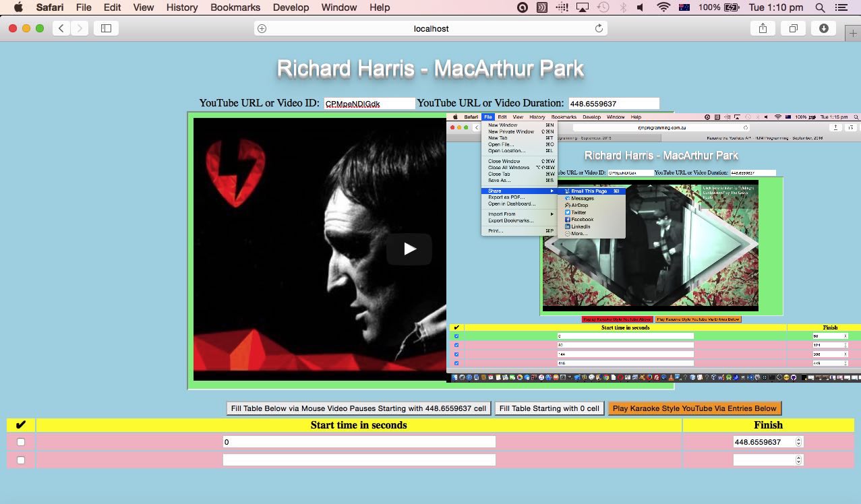The width and height of the screenshot is (861, 504).
Task: Show Safari downloads list
Action: [824, 28]
